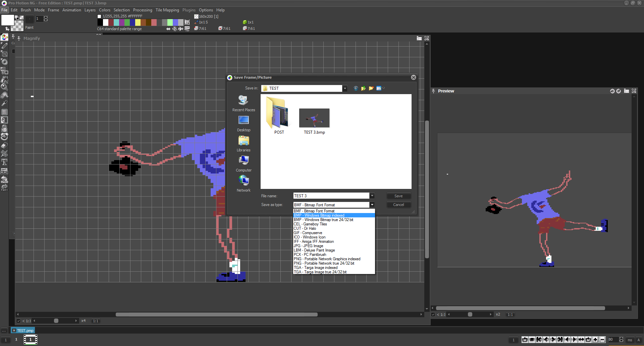Choose JPG - JPEG Image file type

coord(334,246)
